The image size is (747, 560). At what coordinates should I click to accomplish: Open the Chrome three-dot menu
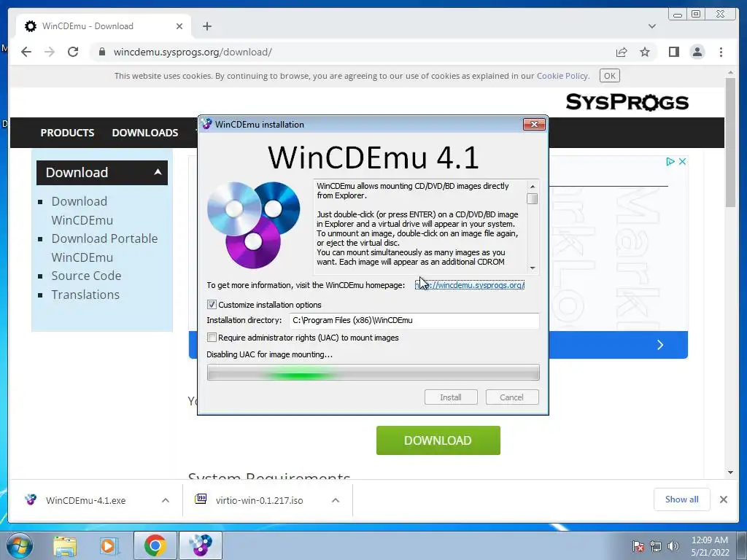click(x=721, y=52)
